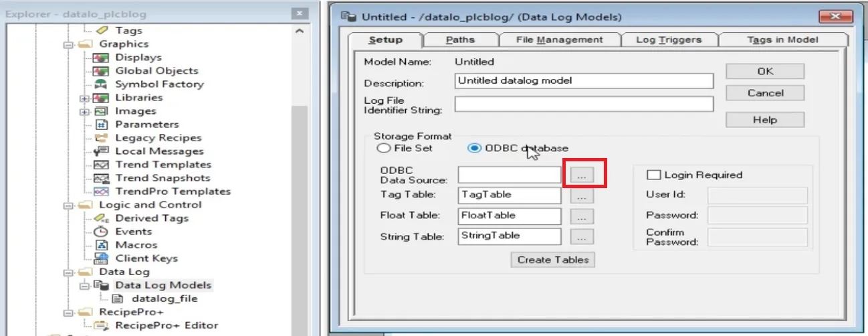Click the dialog title bar icon
The image size is (868, 336).
(348, 17)
